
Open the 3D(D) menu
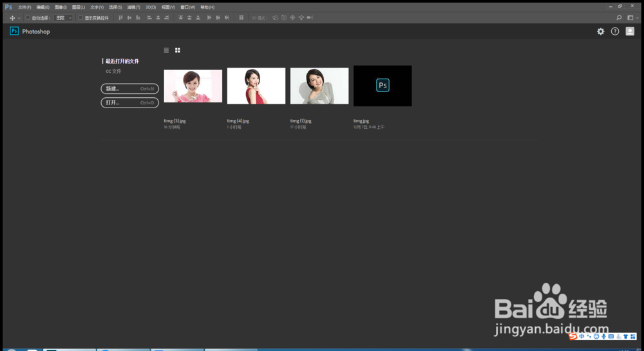click(151, 7)
